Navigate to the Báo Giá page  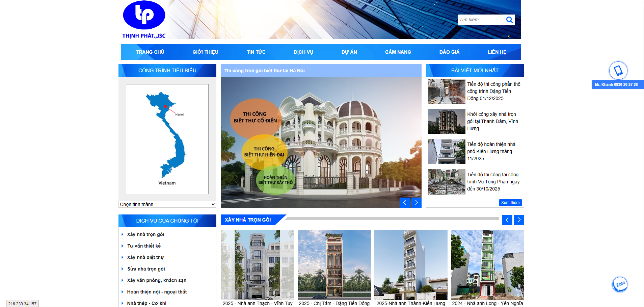tap(449, 52)
